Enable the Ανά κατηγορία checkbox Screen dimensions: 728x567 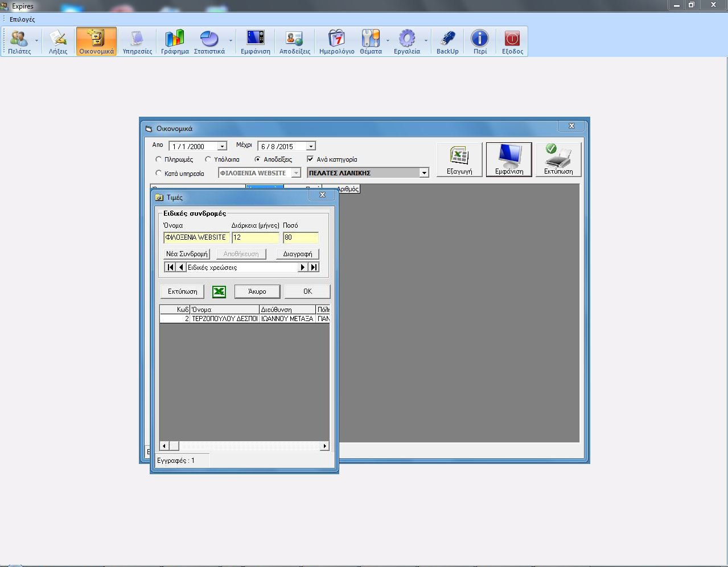coord(310,159)
